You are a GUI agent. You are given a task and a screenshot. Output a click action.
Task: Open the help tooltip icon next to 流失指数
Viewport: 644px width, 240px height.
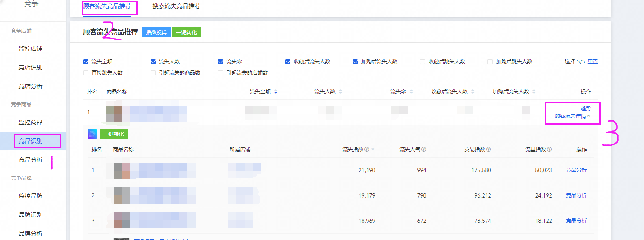click(367, 150)
